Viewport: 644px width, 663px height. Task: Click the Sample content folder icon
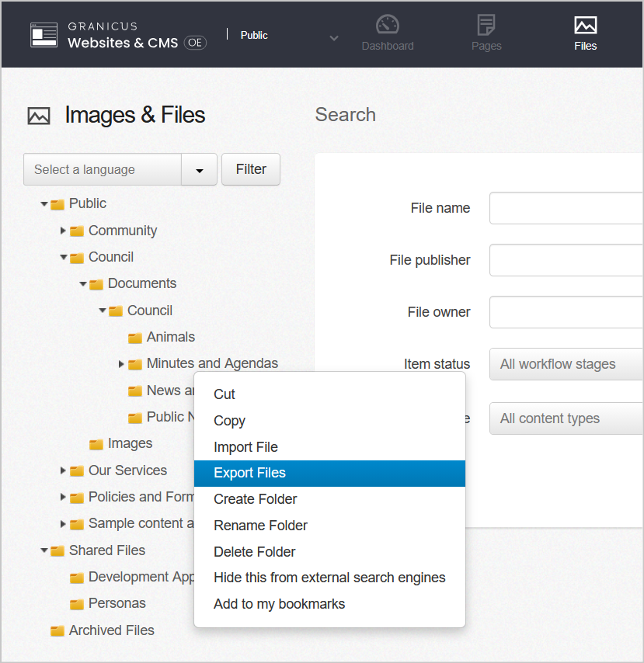(x=77, y=524)
